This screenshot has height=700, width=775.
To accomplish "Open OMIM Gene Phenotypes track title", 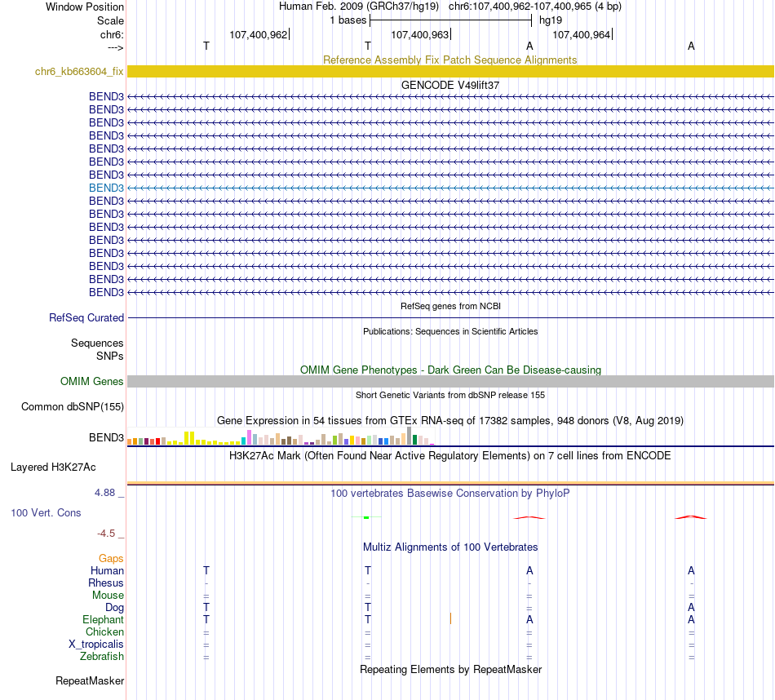I will (x=450, y=370).
